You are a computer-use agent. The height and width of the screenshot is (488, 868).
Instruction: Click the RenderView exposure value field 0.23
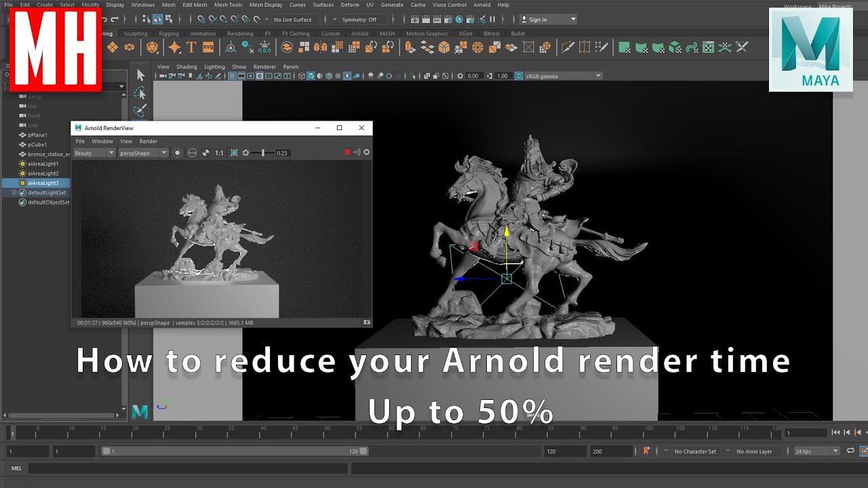pyautogui.click(x=283, y=153)
